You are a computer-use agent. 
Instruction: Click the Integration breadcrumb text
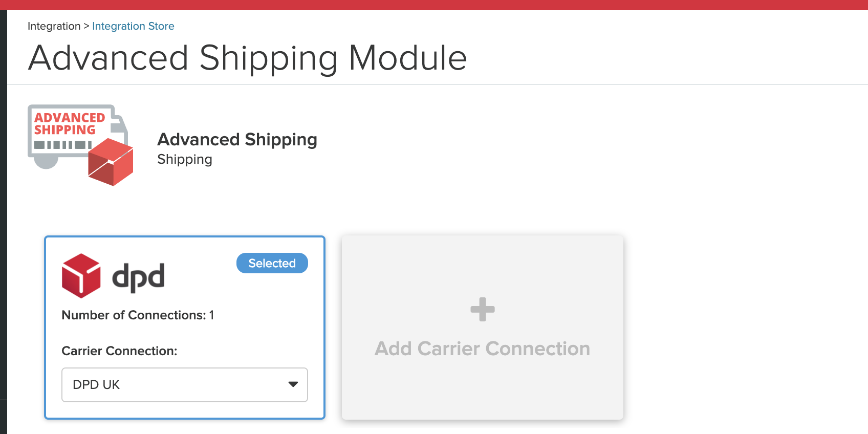[x=54, y=26]
